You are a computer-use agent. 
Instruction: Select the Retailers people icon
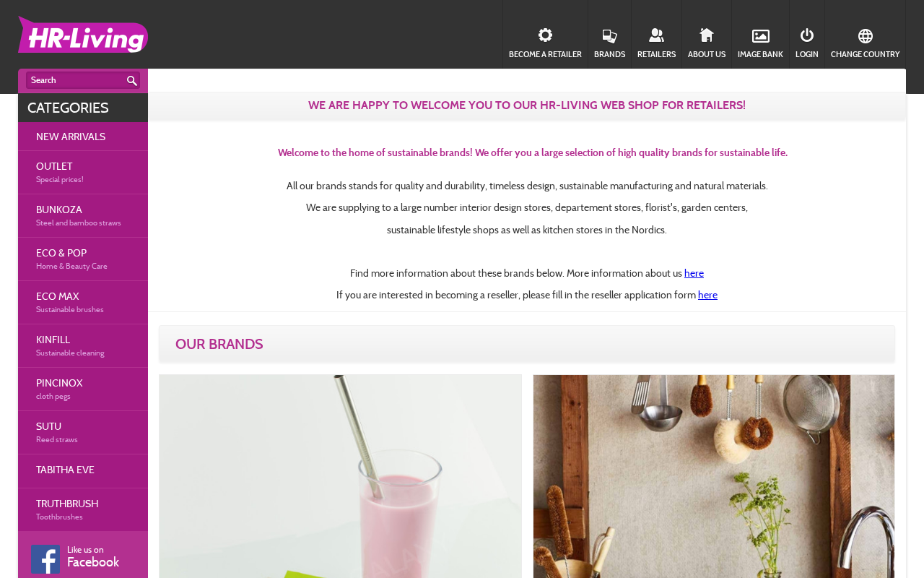[656, 35]
